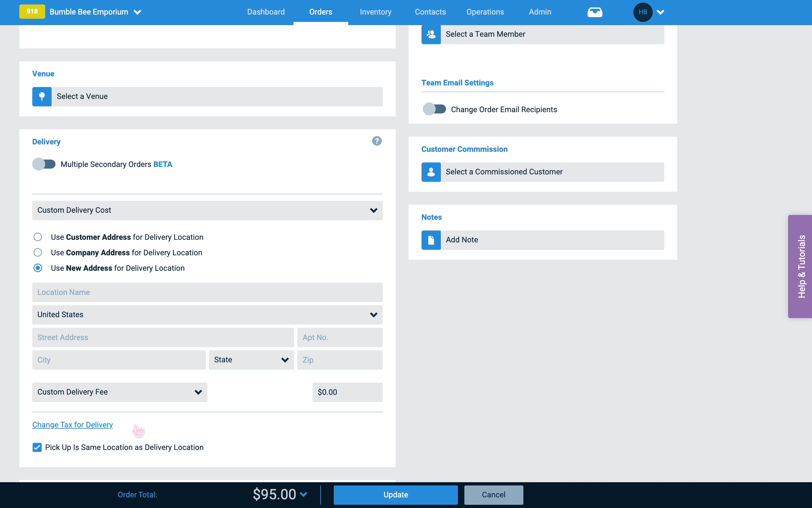The width and height of the screenshot is (812, 508).
Task: Select Use Customer Address radio option
Action: [38, 237]
